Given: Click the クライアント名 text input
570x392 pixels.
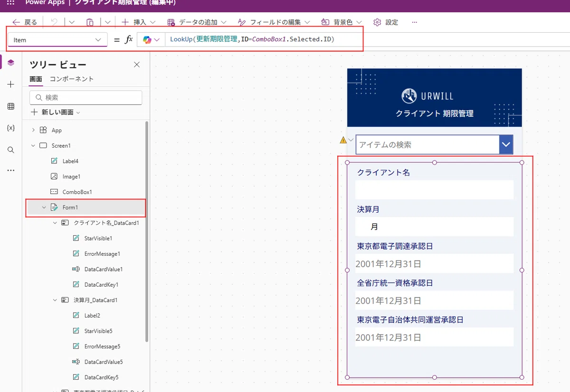Looking at the screenshot, I should click(x=434, y=190).
